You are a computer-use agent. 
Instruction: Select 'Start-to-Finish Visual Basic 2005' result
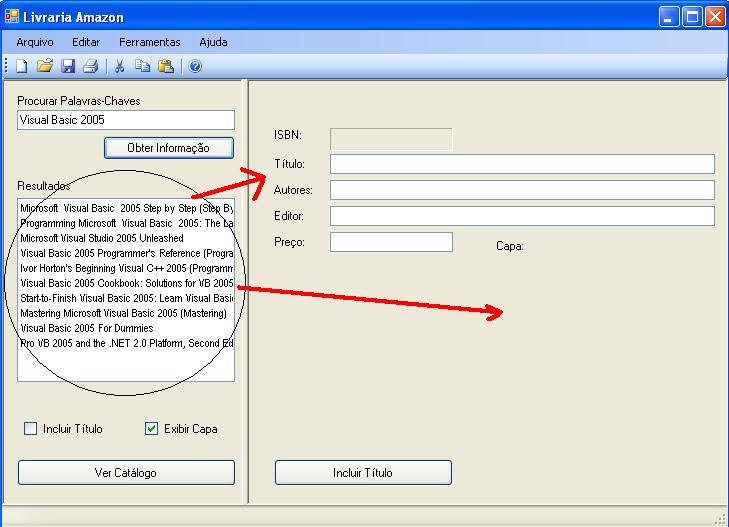click(x=126, y=298)
